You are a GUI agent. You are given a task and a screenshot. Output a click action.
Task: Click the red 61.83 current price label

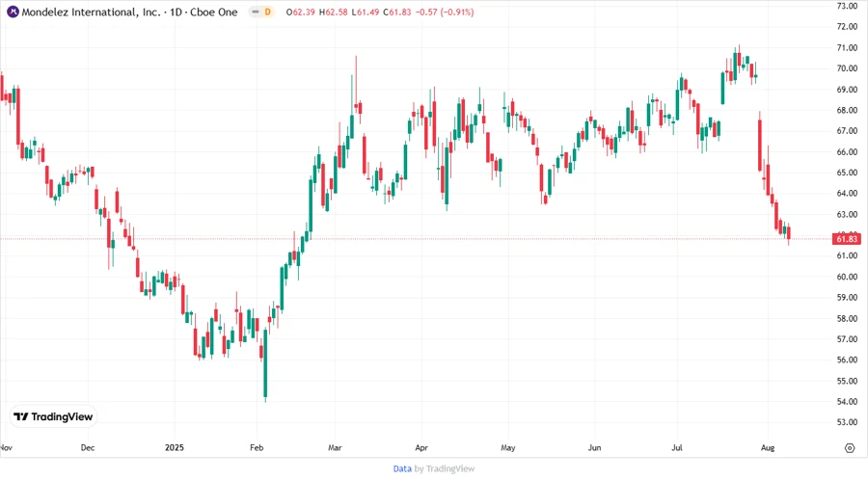pyautogui.click(x=847, y=239)
